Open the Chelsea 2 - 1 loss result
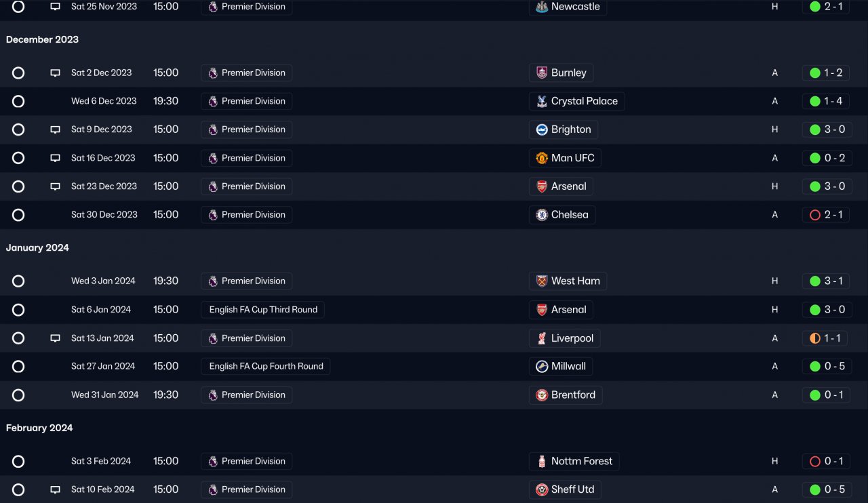This screenshot has height=503, width=868. point(826,215)
